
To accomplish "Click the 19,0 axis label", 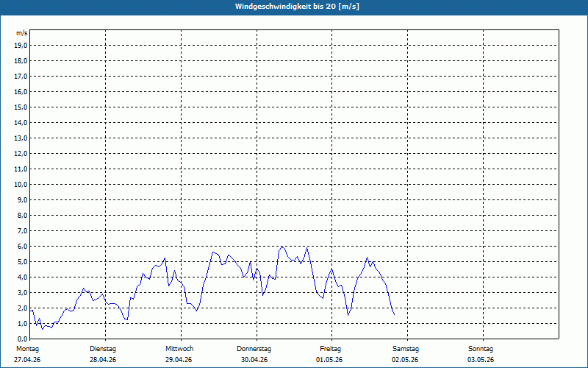I will coord(21,46).
